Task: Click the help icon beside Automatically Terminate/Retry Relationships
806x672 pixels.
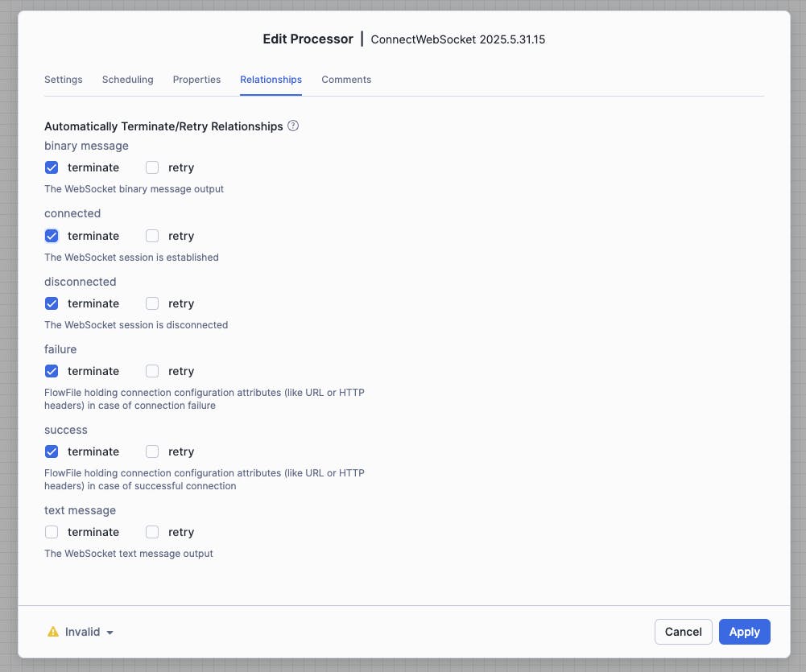Action: (293, 126)
